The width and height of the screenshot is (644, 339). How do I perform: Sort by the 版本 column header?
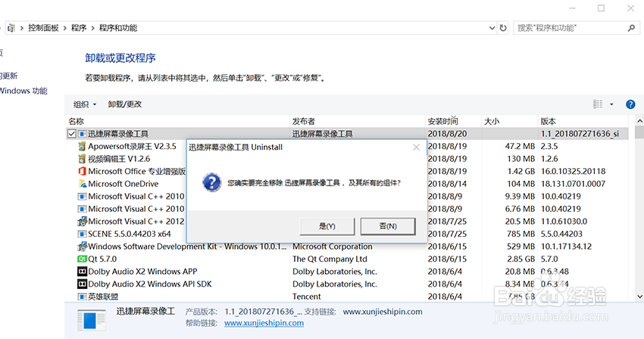click(548, 121)
